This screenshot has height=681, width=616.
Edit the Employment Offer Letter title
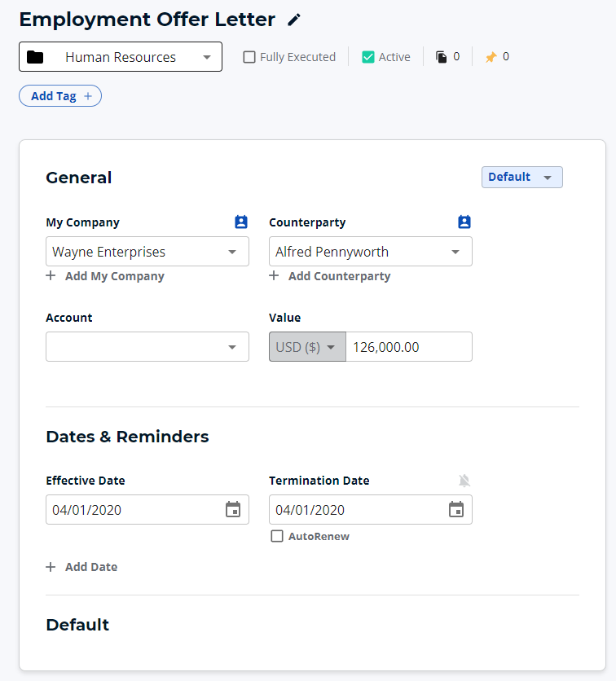(293, 19)
